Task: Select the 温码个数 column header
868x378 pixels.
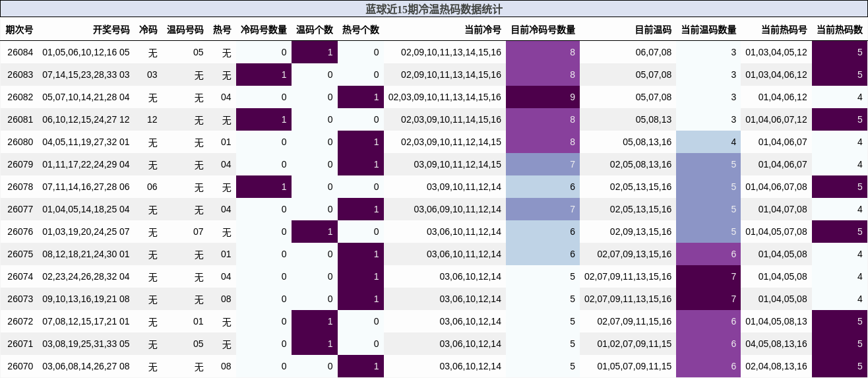Action: (x=315, y=30)
